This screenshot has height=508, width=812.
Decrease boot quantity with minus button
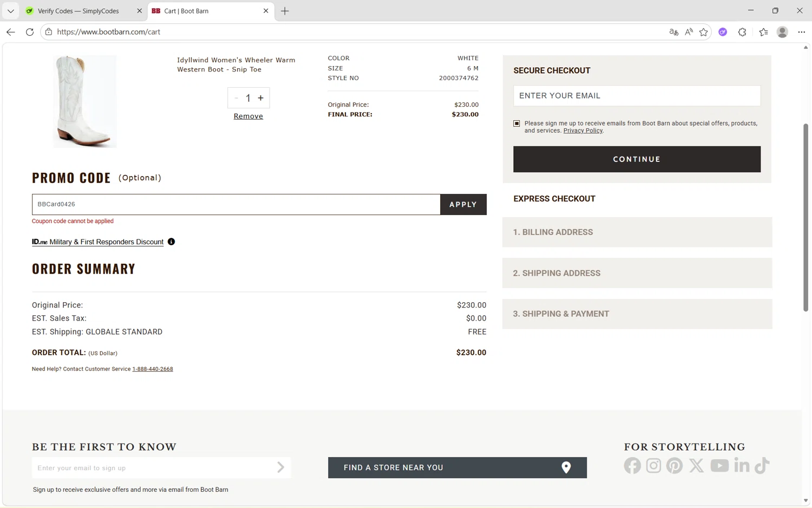[x=236, y=98]
